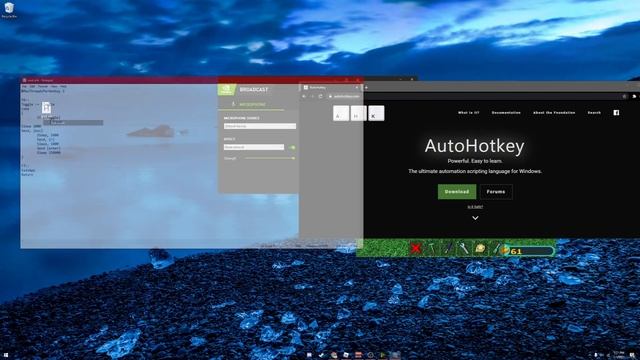Click the Facebook icon on AutoHotkey site
This screenshot has height=360, width=640.
coord(616,112)
